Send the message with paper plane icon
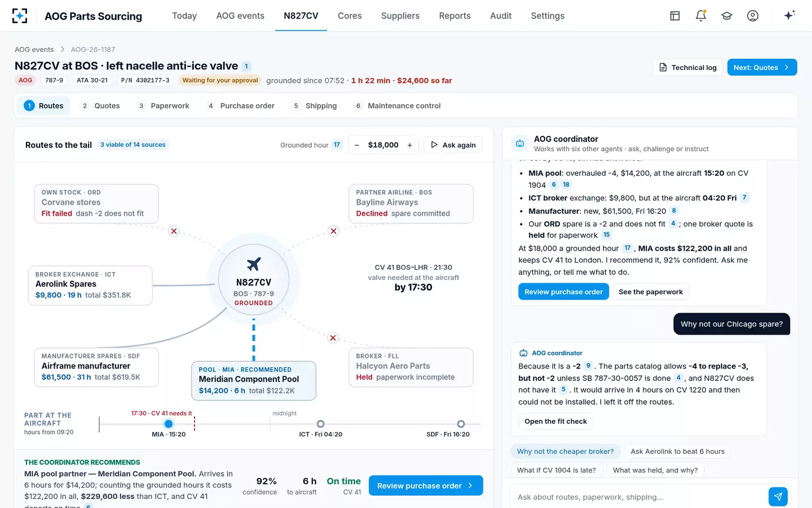The height and width of the screenshot is (508, 812). click(x=778, y=497)
